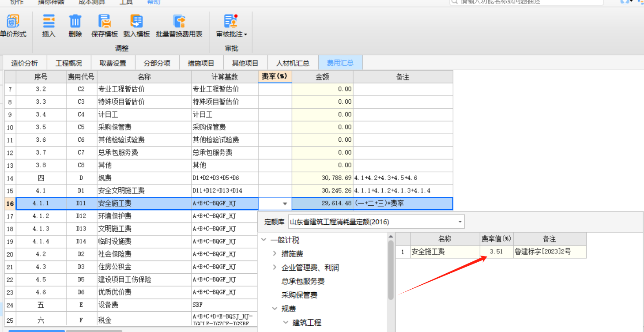Click the 优质优价费 name cell
This screenshot has width=644, height=332.
144,292
